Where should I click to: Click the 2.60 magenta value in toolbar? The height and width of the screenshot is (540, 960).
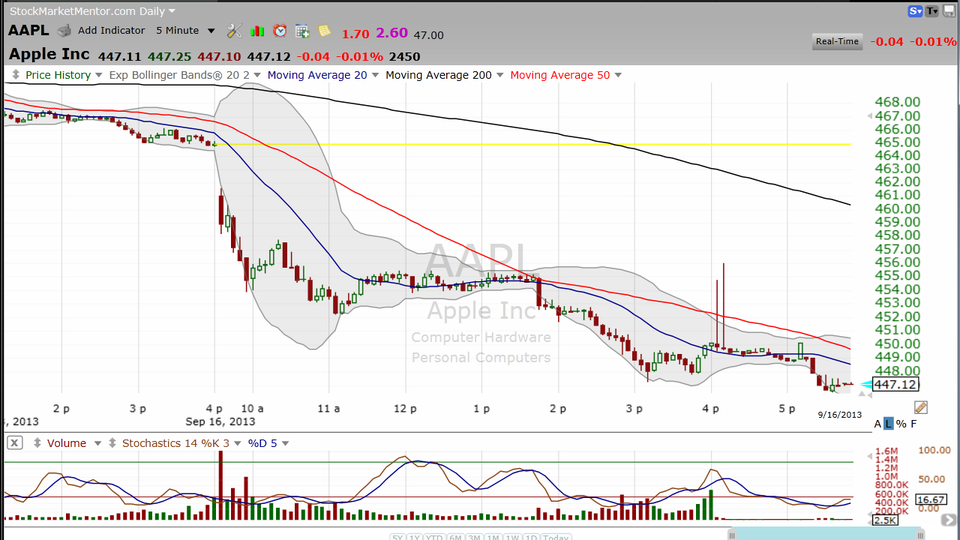pyautogui.click(x=392, y=33)
